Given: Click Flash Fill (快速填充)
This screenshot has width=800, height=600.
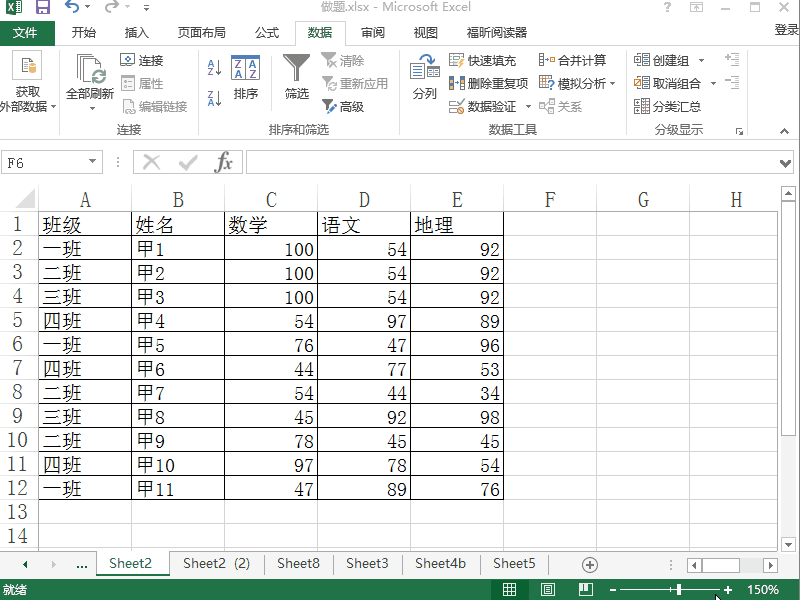Looking at the screenshot, I should pyautogui.click(x=483, y=60).
